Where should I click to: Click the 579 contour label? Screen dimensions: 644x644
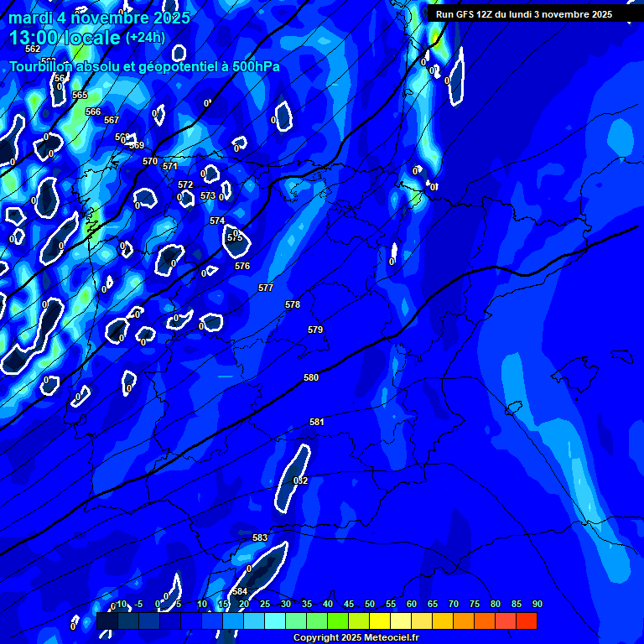315,330
